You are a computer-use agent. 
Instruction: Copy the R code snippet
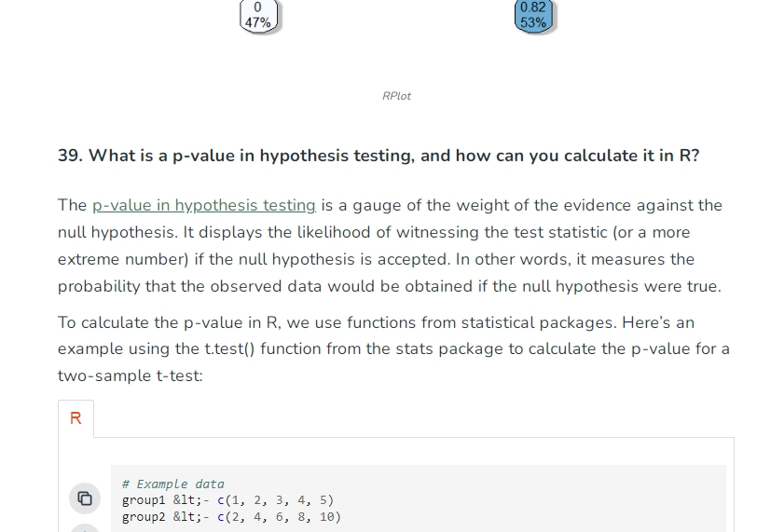85,498
